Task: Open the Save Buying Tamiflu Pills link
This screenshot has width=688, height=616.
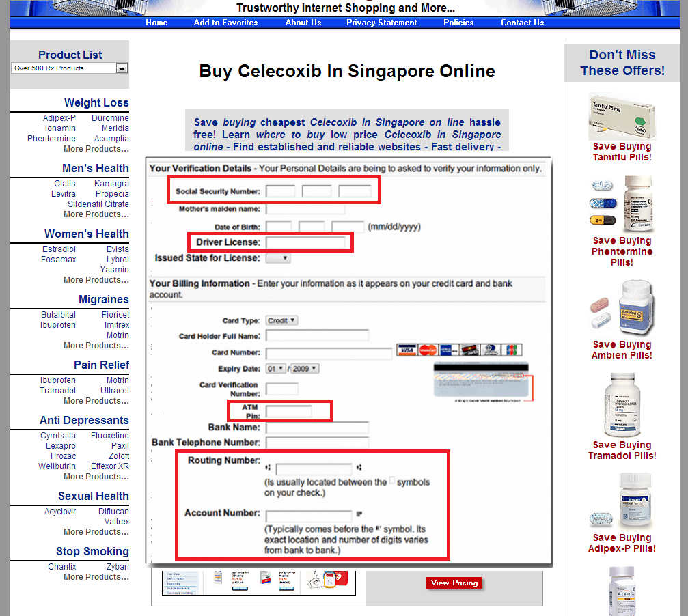Action: pyautogui.click(x=622, y=152)
